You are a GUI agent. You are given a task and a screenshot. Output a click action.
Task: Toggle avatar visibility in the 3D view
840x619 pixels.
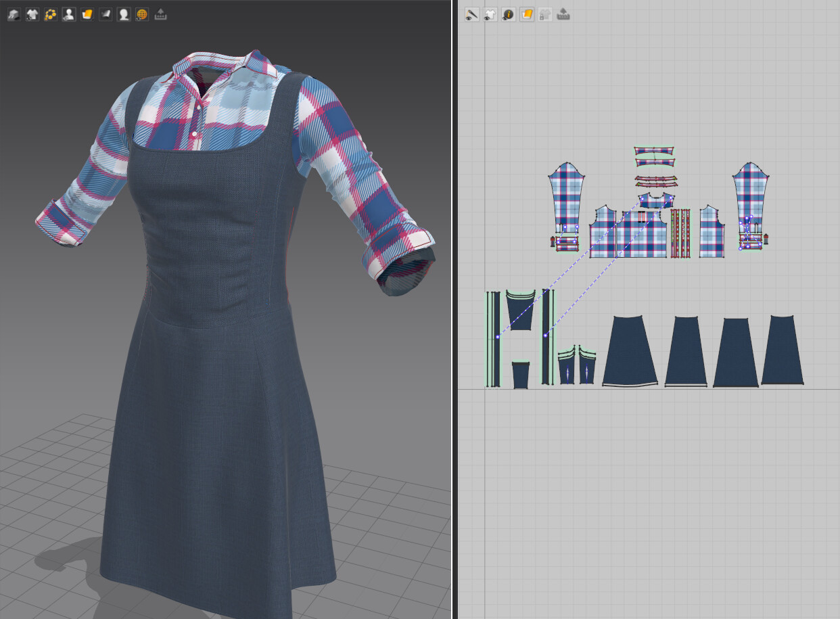click(68, 14)
